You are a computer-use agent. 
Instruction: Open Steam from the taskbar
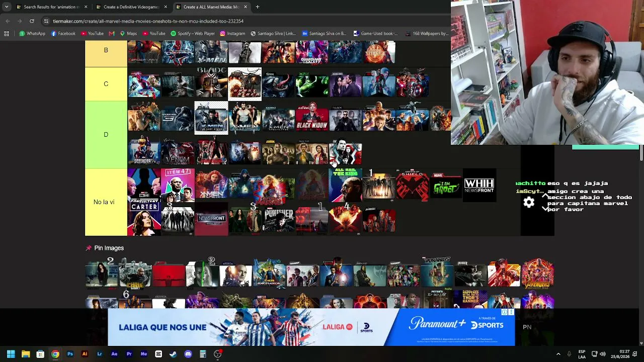173,354
